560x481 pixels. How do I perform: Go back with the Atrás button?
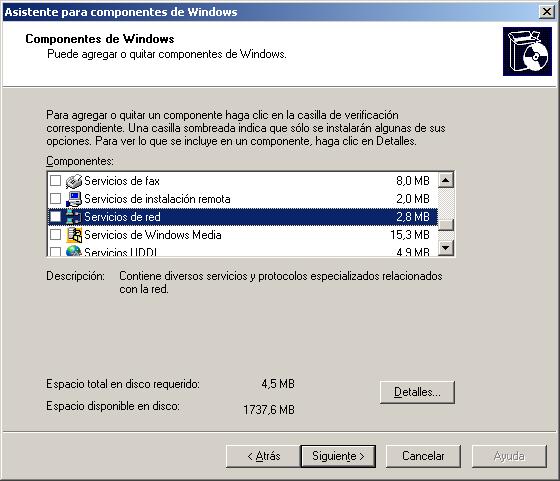(x=263, y=456)
